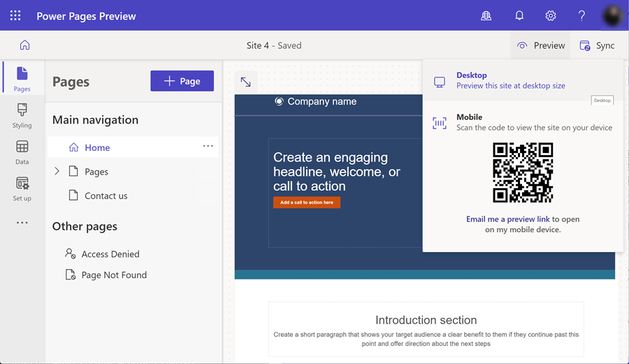Open the app launcher waffle icon
The height and width of the screenshot is (364, 629).
[x=15, y=15]
